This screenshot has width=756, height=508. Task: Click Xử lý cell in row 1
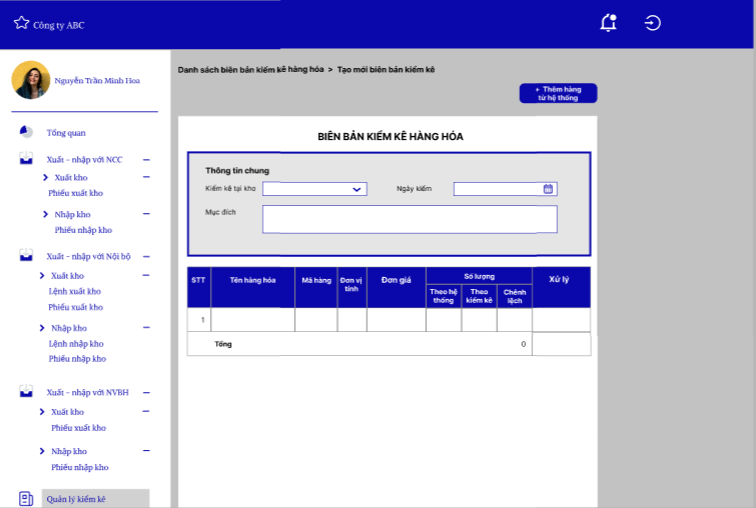[561, 320]
